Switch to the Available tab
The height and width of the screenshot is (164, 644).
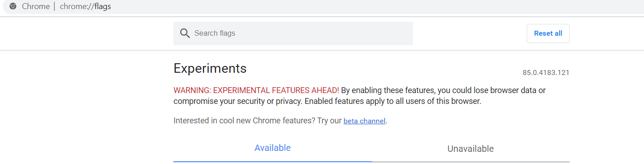click(x=273, y=148)
